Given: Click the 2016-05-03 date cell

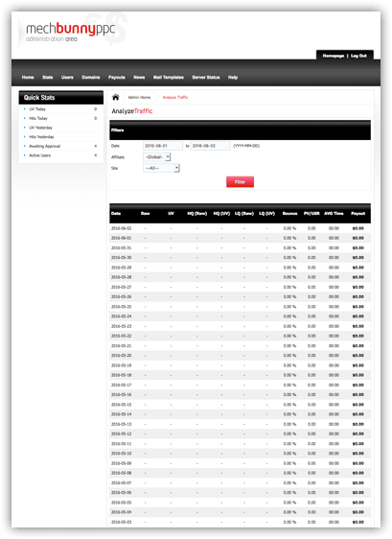Looking at the screenshot, I should tap(122, 522).
